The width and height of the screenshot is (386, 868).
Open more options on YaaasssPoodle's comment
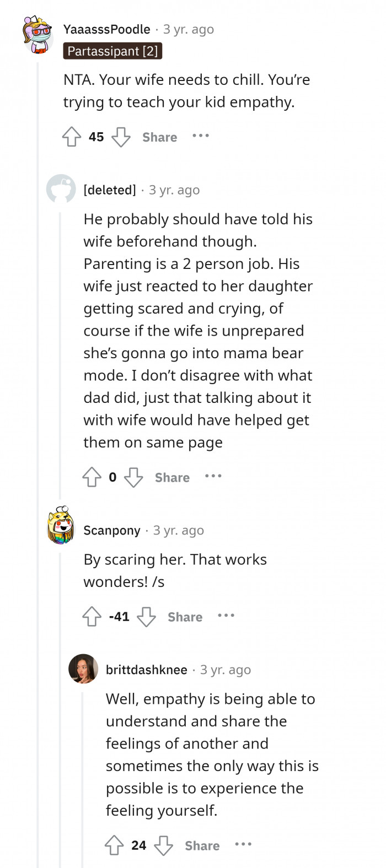click(201, 136)
